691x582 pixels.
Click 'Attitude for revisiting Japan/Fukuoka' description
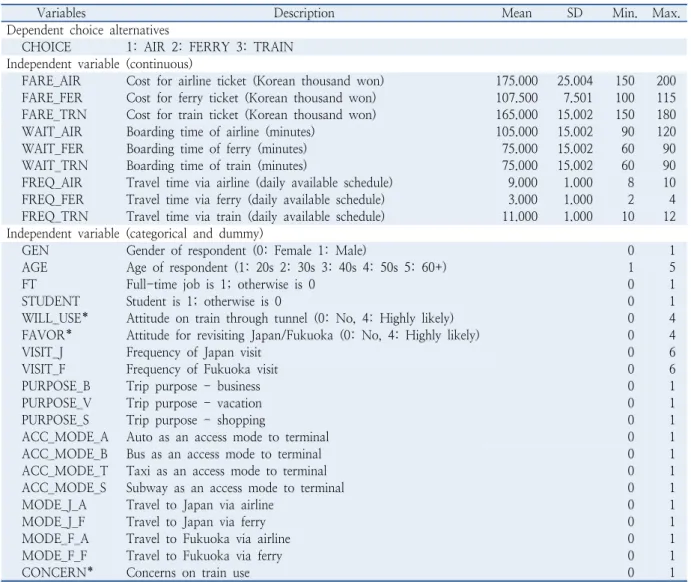(303, 335)
